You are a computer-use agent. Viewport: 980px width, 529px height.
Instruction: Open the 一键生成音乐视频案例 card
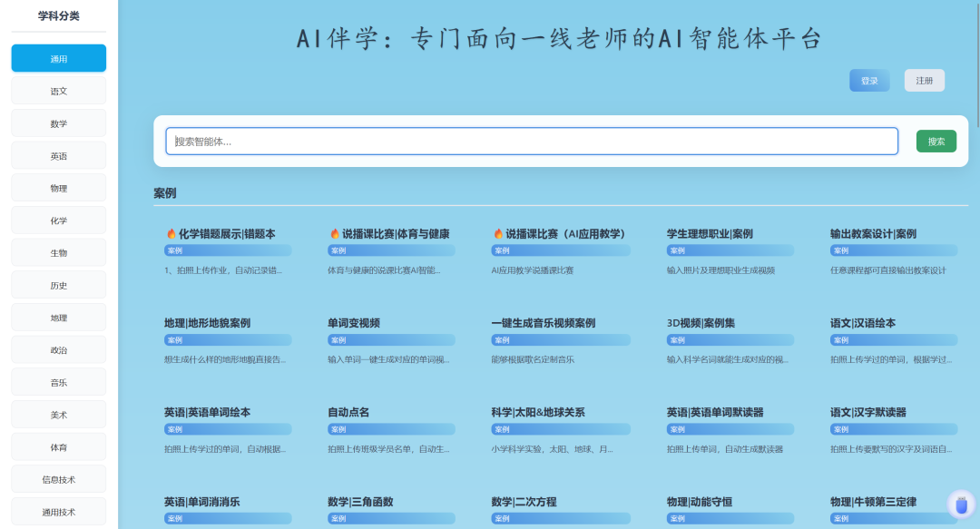(x=544, y=323)
